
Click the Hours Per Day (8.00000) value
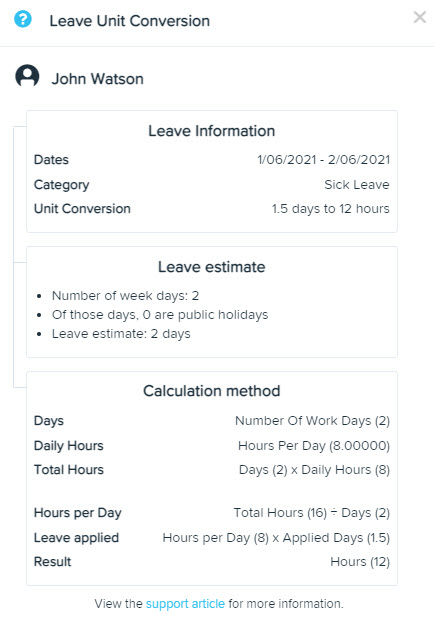click(x=314, y=446)
